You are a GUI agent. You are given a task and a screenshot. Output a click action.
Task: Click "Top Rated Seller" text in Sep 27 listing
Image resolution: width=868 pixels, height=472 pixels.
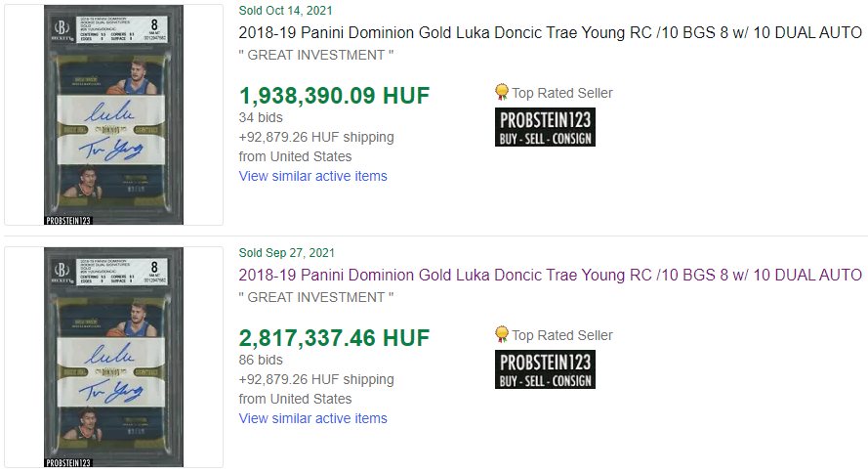point(562,335)
